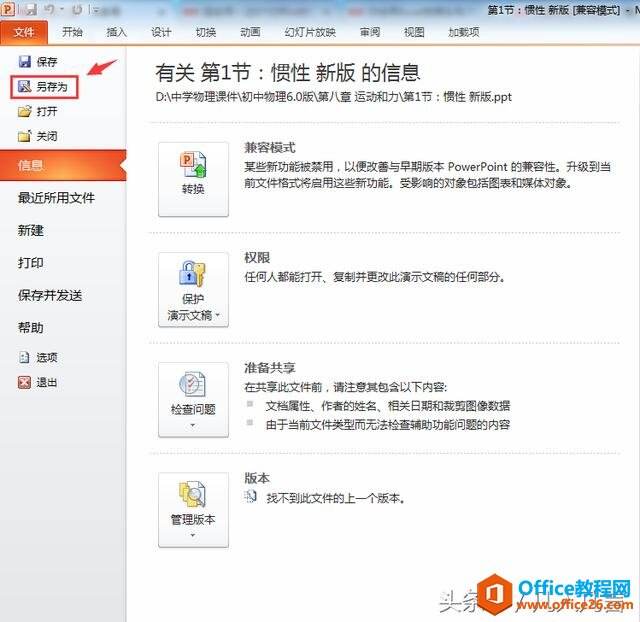This screenshot has height=622, width=640.
Task: Open the File (文件) tab
Action: (24, 32)
